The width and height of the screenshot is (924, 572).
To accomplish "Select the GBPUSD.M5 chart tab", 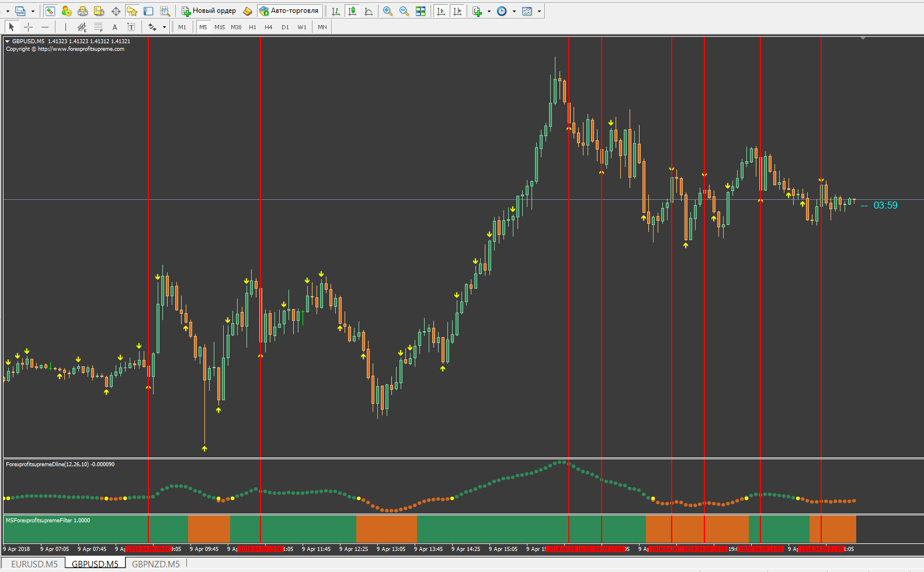I will click(95, 564).
